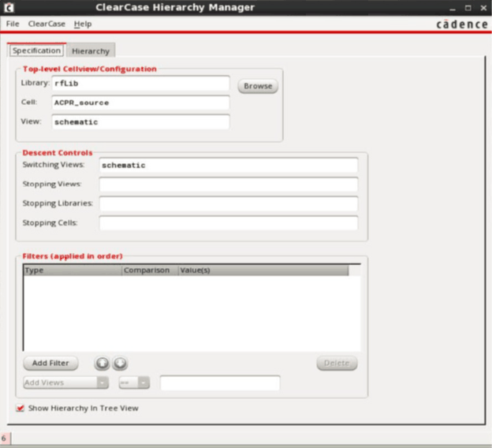Focus the Stopping Cells input field
The image size is (492, 448).
coord(229,223)
